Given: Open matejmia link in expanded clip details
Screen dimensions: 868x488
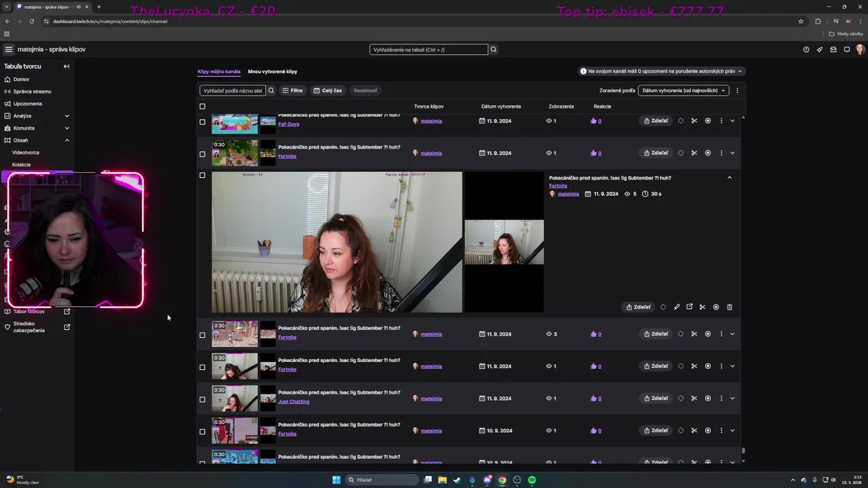Looking at the screenshot, I should point(568,194).
